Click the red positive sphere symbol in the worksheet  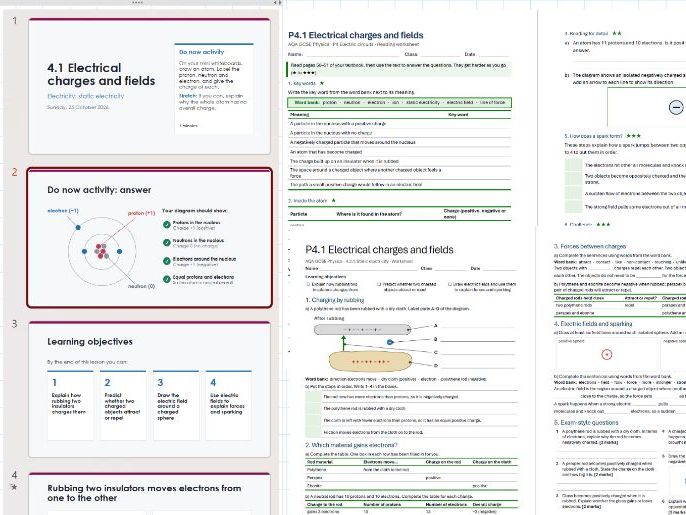click(x=607, y=354)
